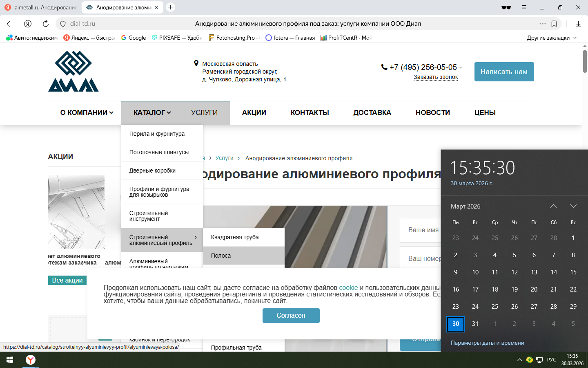Click the Dial company logo
The width and height of the screenshot is (588, 368).
73,71
